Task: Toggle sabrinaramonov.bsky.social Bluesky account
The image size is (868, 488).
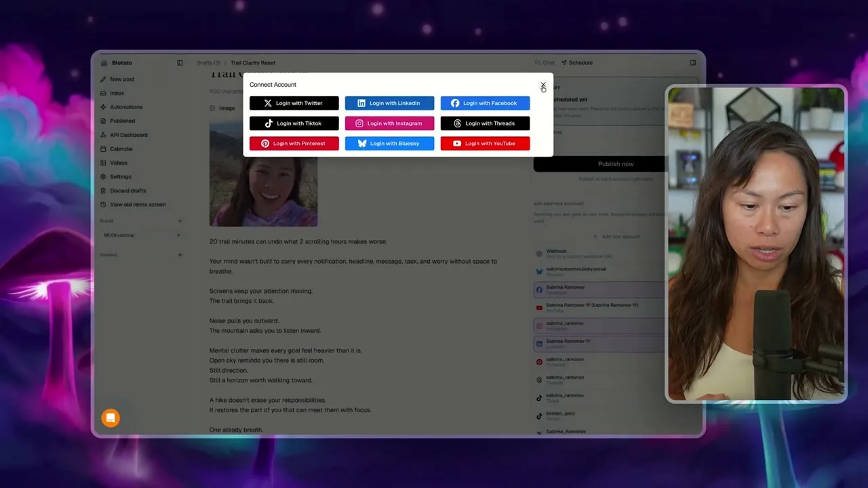Action: click(616, 271)
